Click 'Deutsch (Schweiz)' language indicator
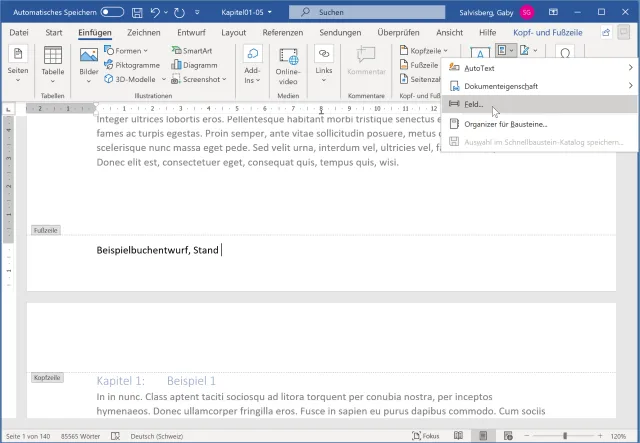The image size is (640, 443). click(x=157, y=436)
